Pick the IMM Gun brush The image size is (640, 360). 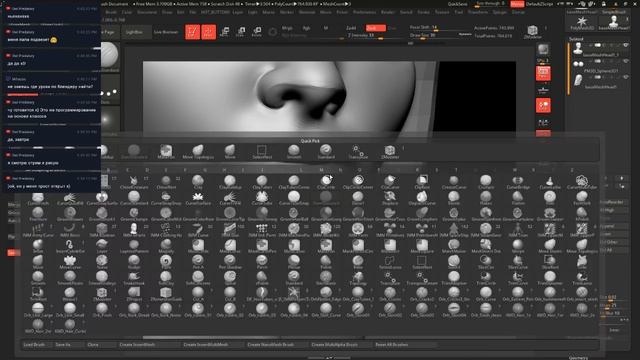[230, 231]
